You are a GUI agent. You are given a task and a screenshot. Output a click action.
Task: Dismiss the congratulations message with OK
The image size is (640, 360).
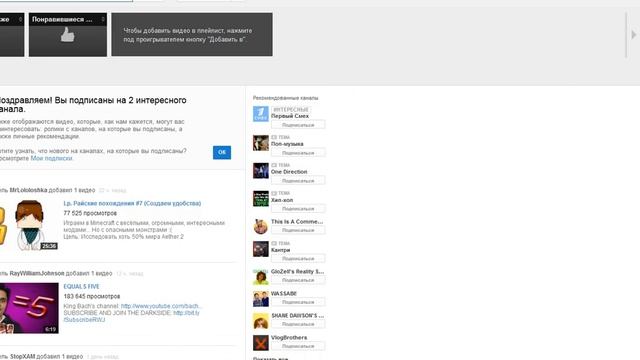tap(222, 152)
